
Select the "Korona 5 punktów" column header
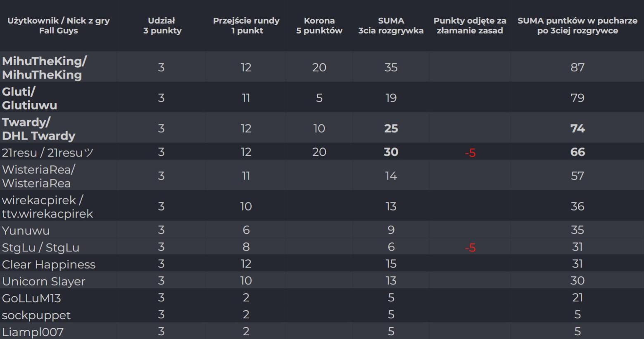tap(319, 26)
